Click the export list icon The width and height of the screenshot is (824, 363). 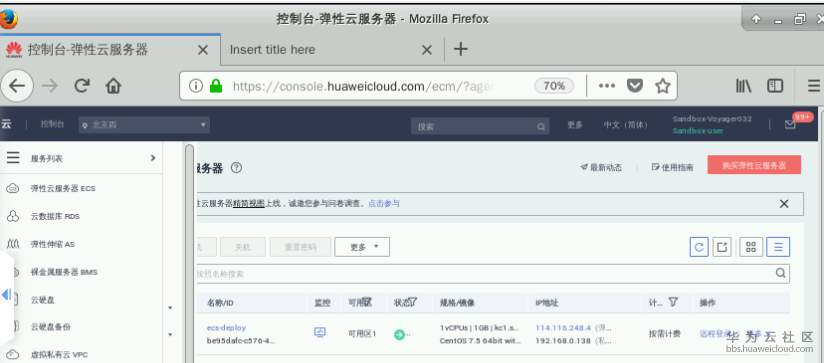(722, 247)
